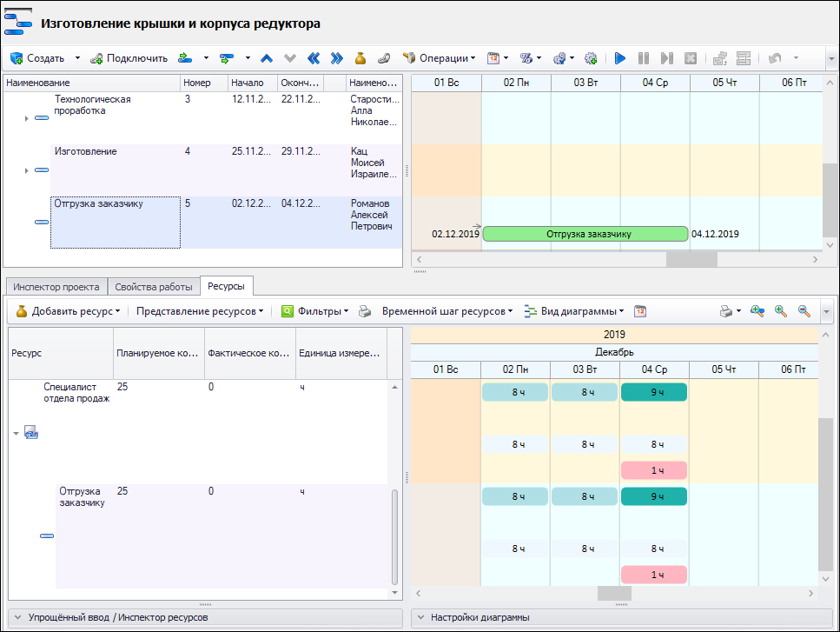This screenshot has width=840, height=632.
Task: Click the undo arrow icon
Action: tap(774, 58)
